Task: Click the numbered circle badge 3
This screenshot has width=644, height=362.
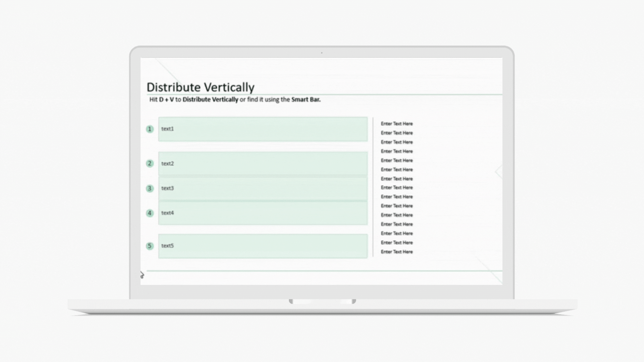Action: (150, 188)
